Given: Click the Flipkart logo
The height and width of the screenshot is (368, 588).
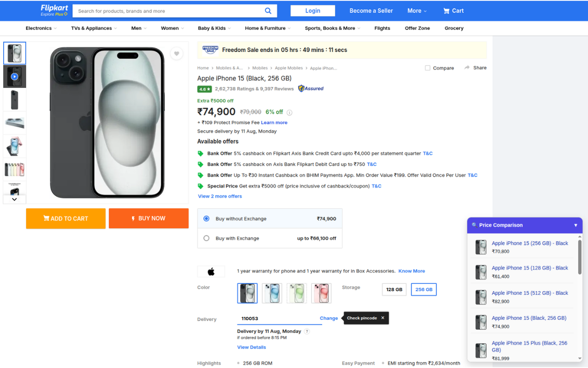Looking at the screenshot, I should (54, 8).
